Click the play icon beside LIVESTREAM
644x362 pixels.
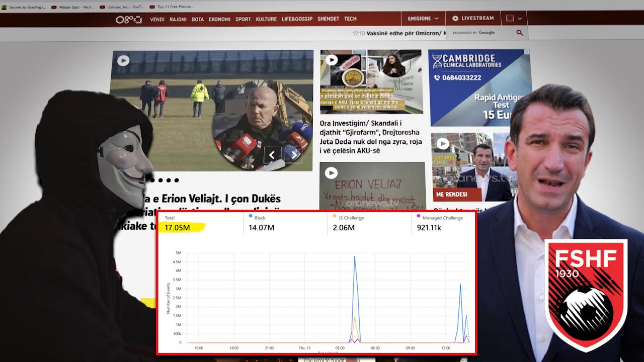[455, 19]
